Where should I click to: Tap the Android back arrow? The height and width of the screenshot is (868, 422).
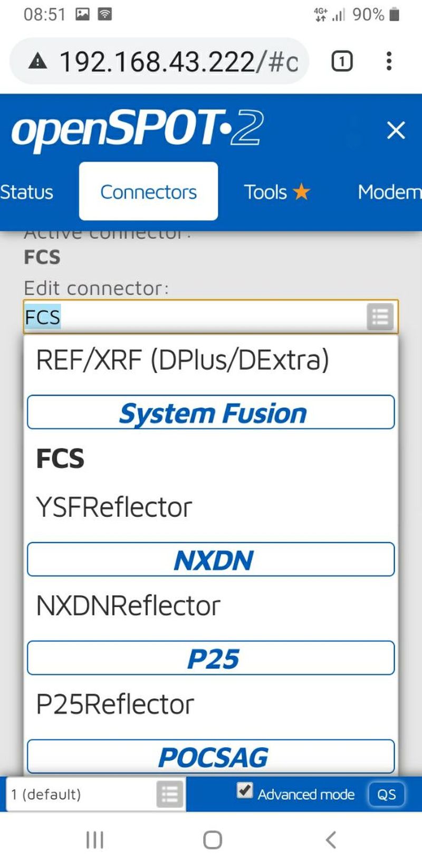point(331,839)
